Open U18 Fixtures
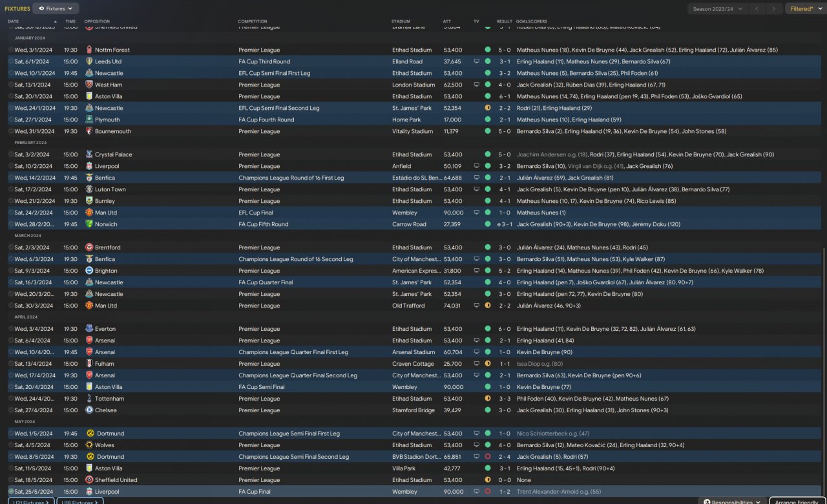The width and height of the screenshot is (827, 504). [x=80, y=501]
